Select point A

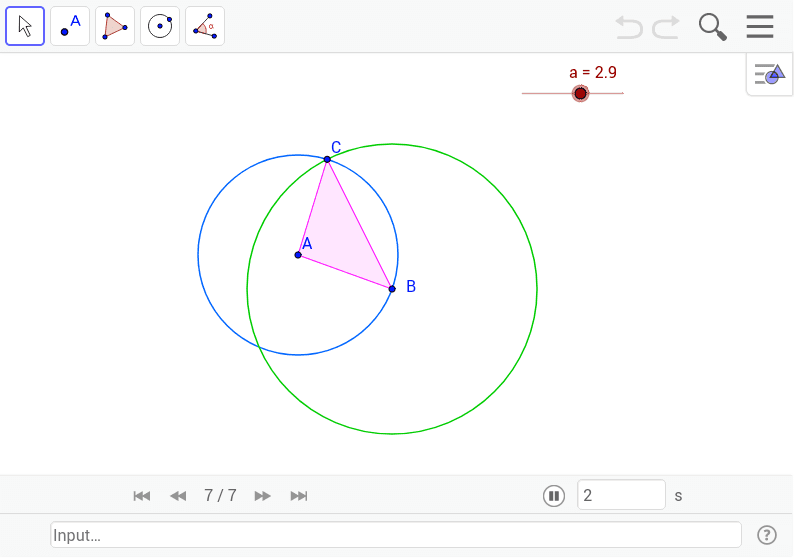click(x=298, y=255)
